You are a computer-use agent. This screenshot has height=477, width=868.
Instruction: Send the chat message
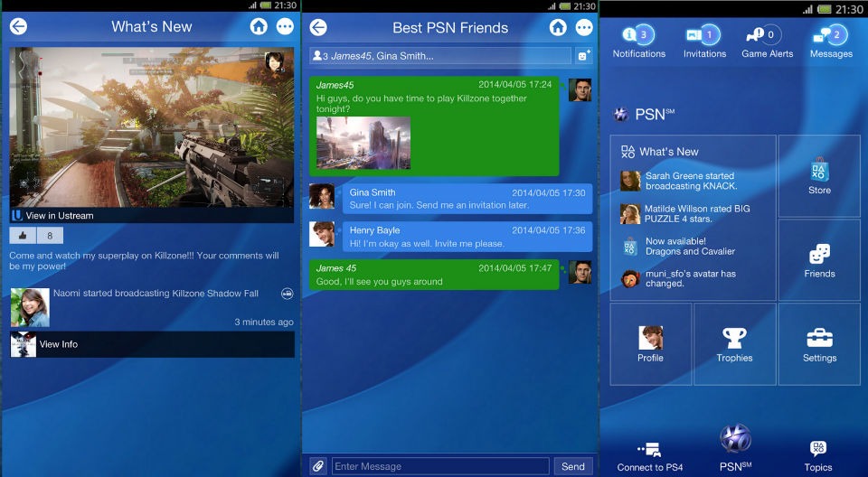click(573, 466)
